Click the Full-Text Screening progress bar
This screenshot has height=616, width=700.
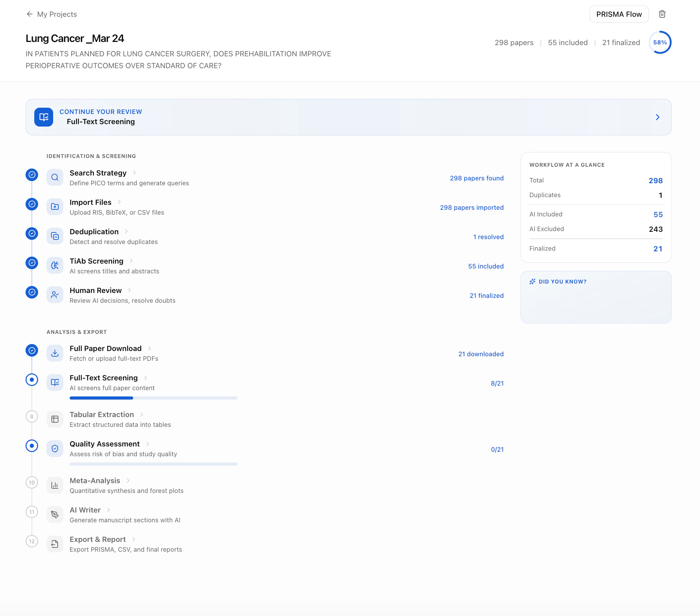click(153, 398)
